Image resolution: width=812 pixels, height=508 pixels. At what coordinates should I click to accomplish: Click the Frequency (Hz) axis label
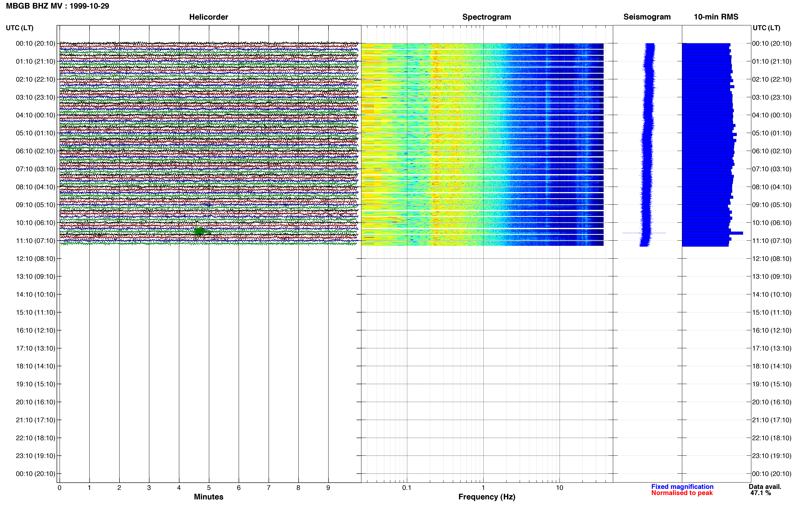pos(487,497)
